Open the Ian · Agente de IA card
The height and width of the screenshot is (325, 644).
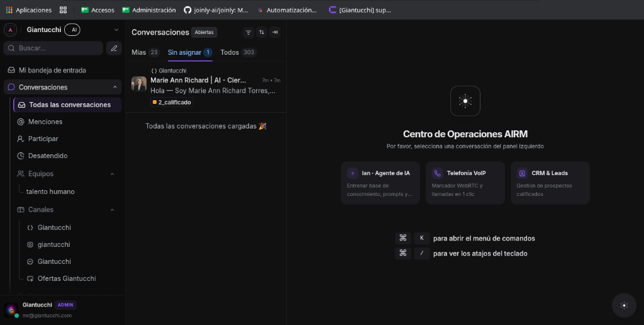pyautogui.click(x=380, y=183)
